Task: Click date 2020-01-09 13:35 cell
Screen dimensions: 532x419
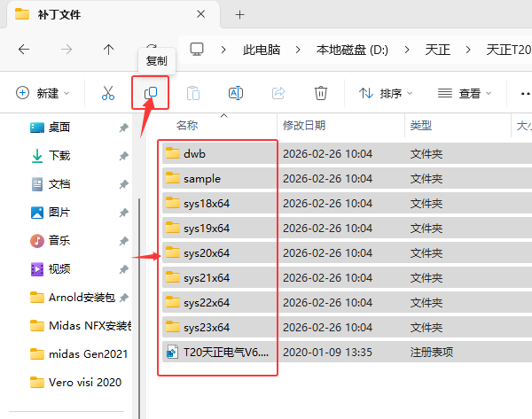Action: (327, 353)
